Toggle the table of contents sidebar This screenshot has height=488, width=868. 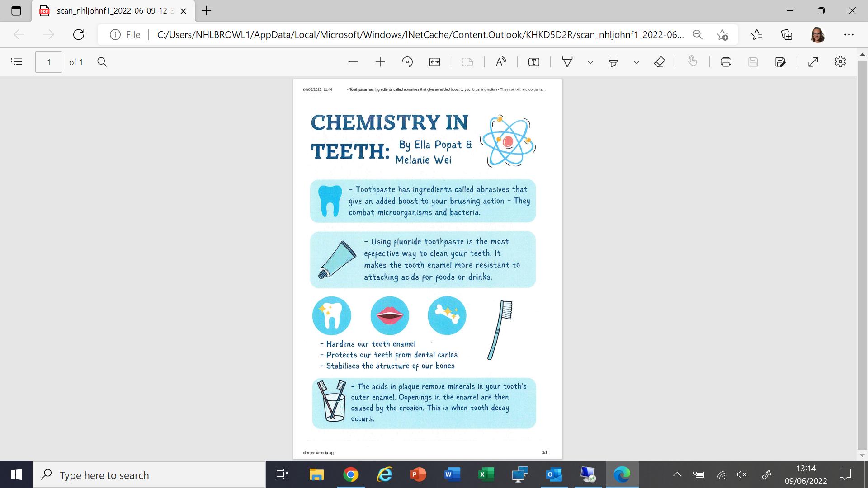[x=16, y=62]
